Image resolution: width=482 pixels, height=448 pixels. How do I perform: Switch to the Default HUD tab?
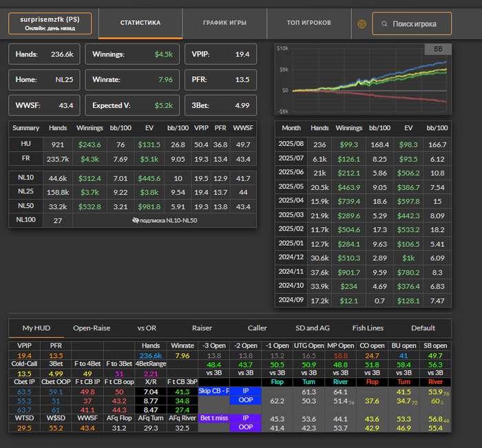click(x=423, y=328)
